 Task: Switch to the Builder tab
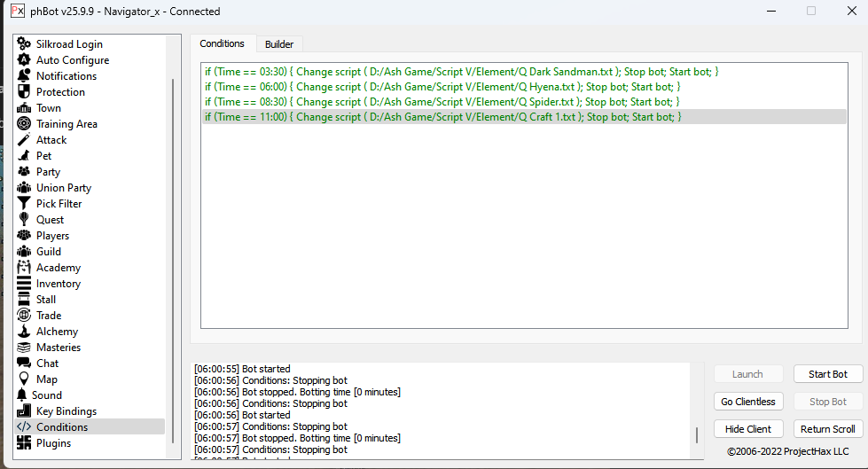pyautogui.click(x=279, y=43)
